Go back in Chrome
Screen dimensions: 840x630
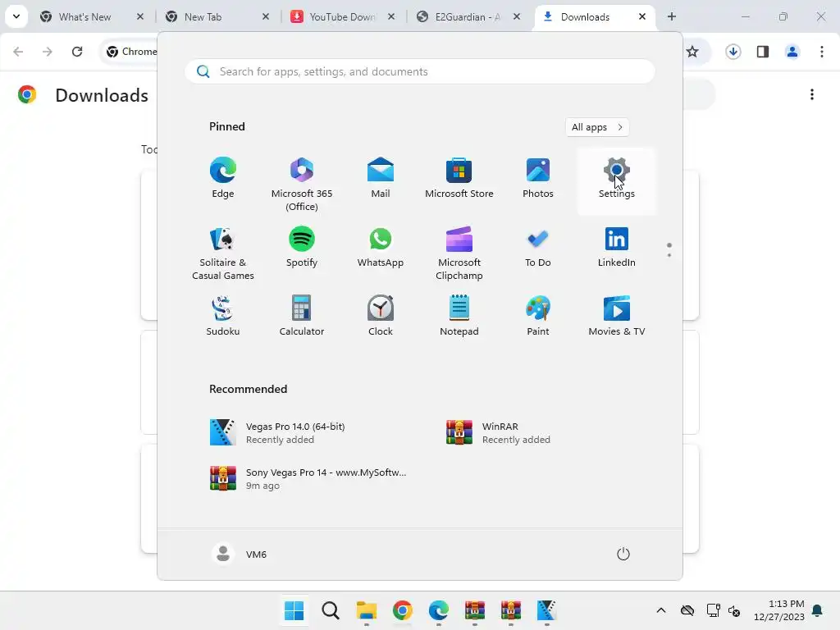pos(18,52)
